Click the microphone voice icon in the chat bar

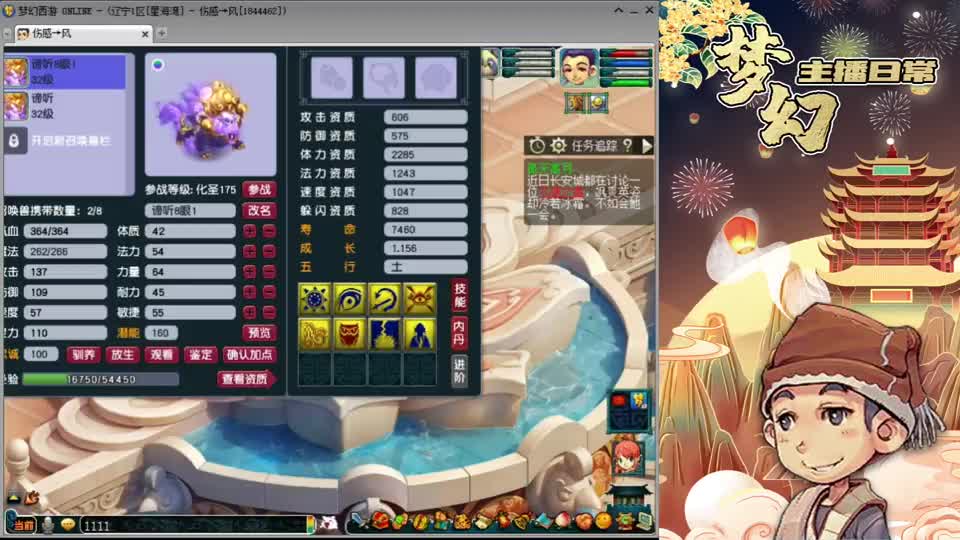pos(48,525)
